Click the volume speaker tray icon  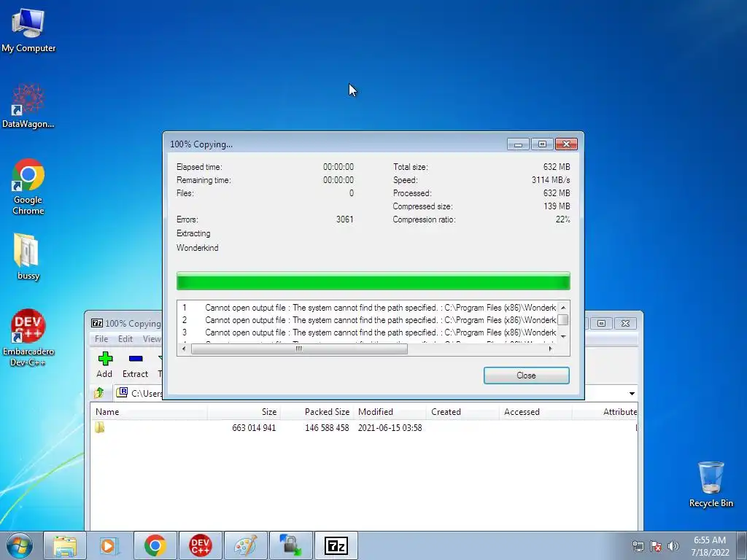tap(673, 546)
